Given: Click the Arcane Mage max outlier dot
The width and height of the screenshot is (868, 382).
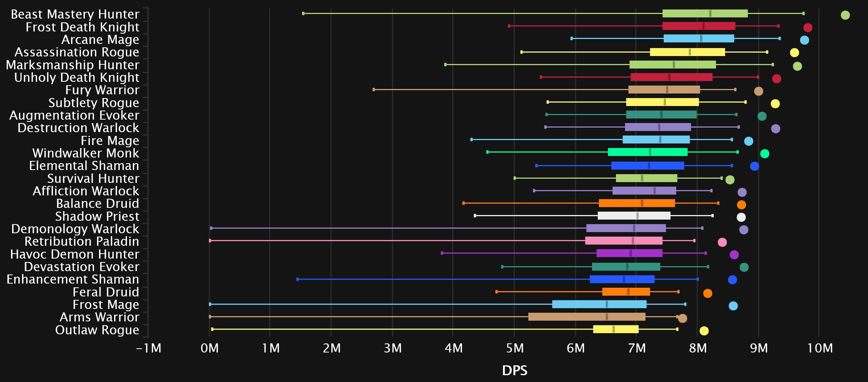Looking at the screenshot, I should click(x=804, y=40).
